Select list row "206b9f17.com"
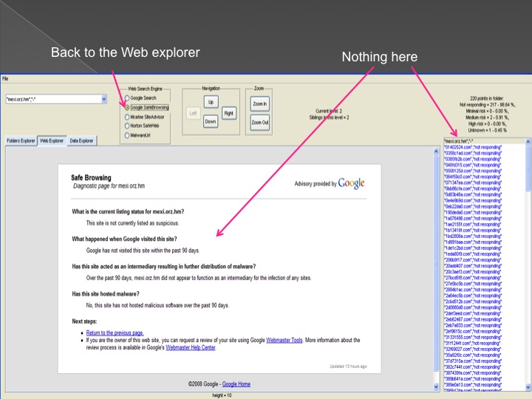532x399 pixels. [x=485, y=260]
